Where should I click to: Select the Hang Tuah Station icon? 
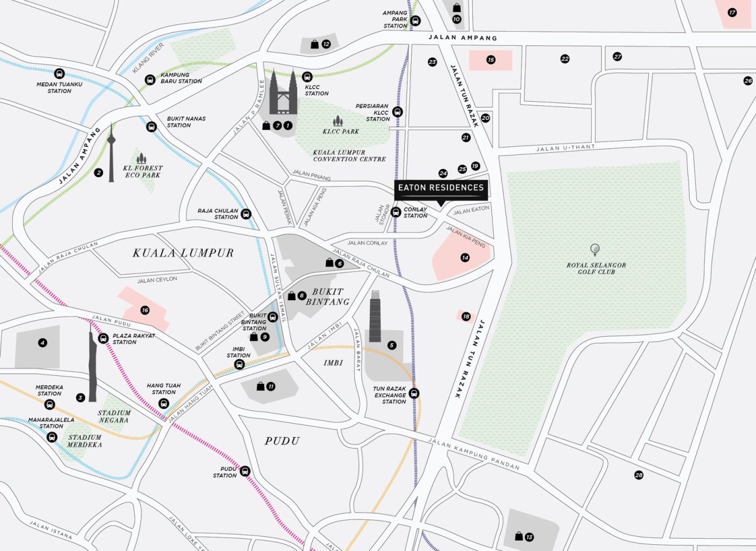164,403
